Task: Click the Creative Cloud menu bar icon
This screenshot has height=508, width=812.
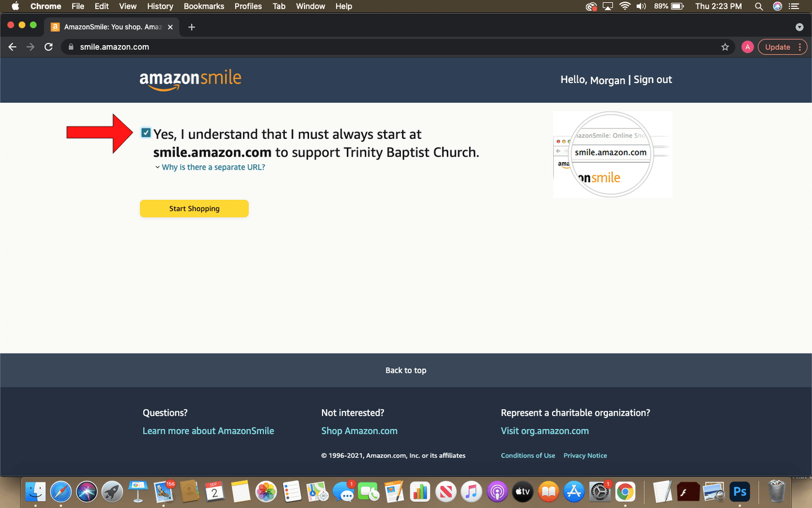Action: (591, 6)
